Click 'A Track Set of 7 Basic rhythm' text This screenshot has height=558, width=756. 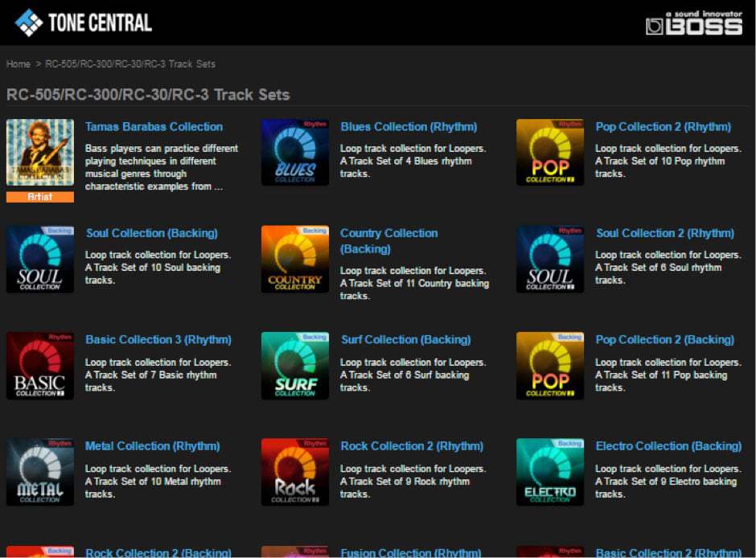point(151,375)
